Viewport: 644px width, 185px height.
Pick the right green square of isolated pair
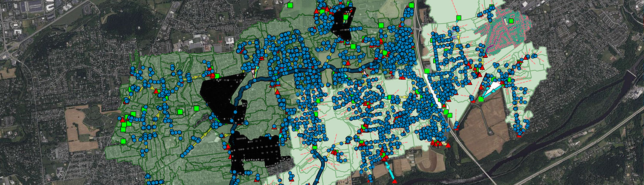(196, 108)
